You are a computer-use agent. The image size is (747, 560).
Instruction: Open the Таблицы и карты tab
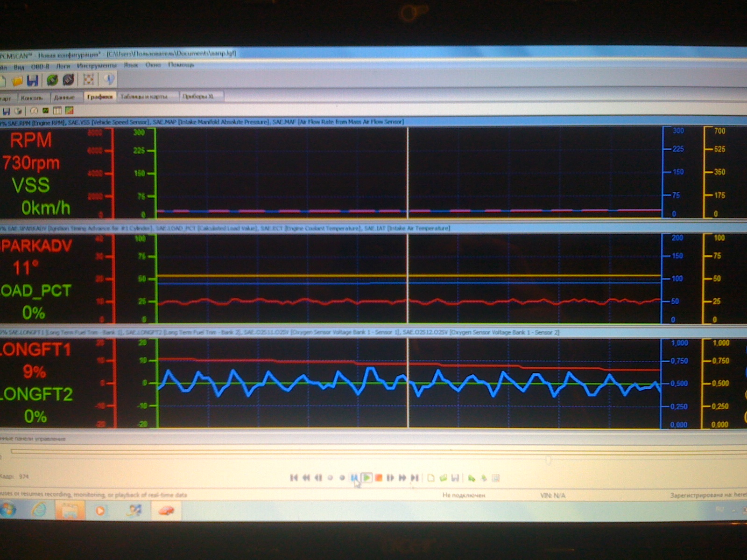(144, 97)
